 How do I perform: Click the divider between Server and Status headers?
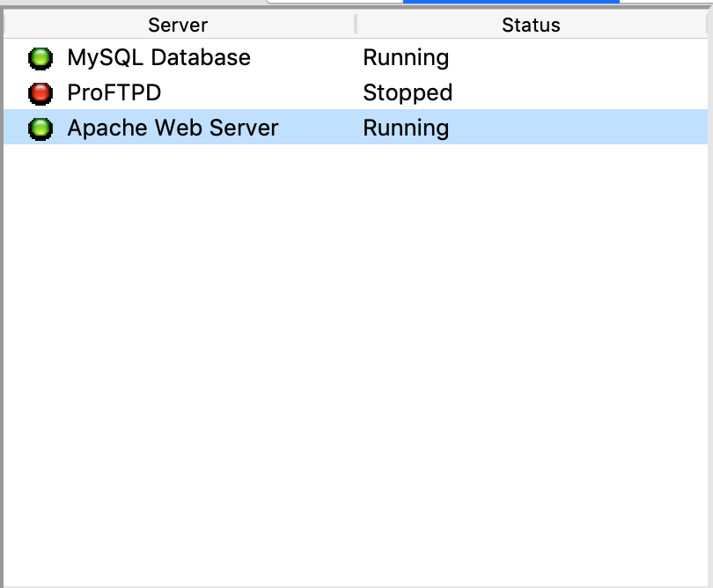(356, 25)
